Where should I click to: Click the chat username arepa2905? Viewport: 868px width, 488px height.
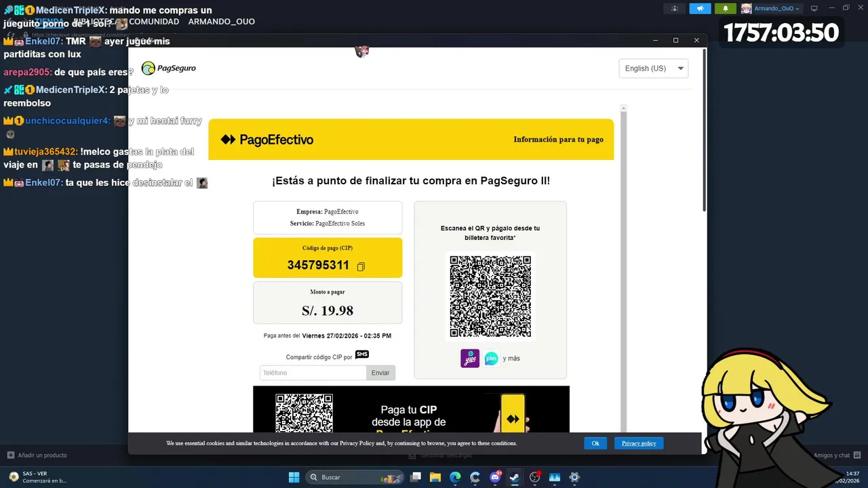pos(26,73)
